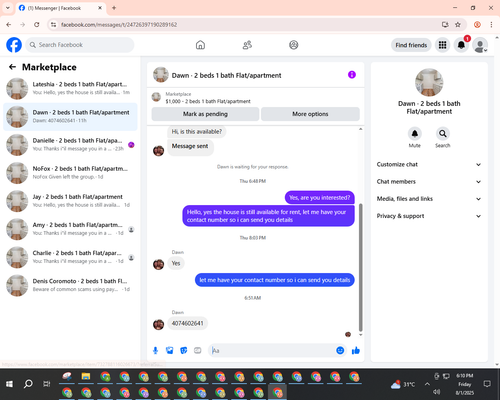This screenshot has width=500, height=400.
Task: Open File Explorer from taskbar
Action: pyautogui.click(x=86, y=377)
